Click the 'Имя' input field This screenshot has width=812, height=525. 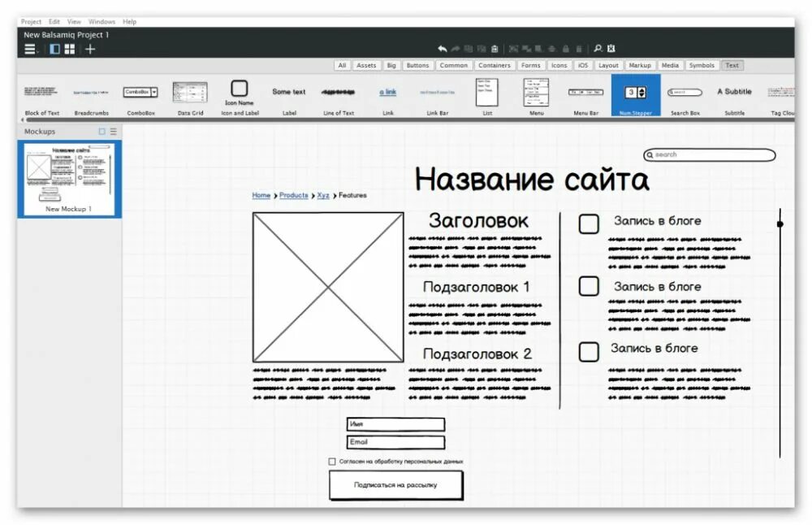pos(395,424)
